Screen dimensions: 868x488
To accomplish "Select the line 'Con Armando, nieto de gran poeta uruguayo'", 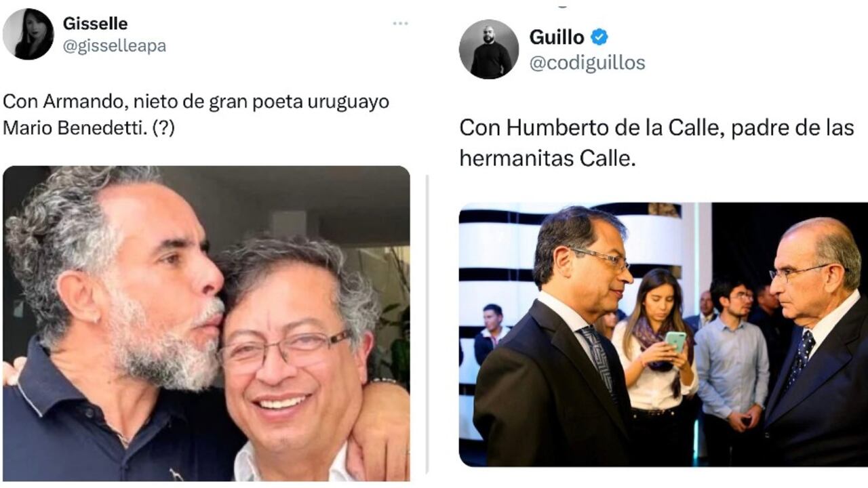I will pyautogui.click(x=196, y=102).
